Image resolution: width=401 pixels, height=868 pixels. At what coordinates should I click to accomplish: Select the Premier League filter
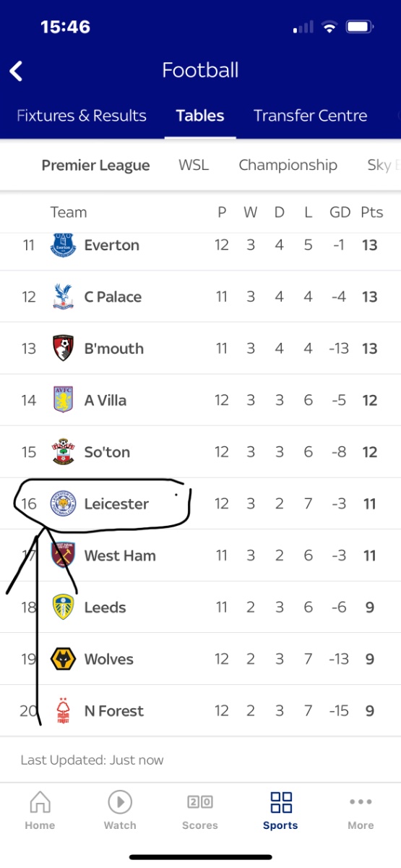(x=95, y=166)
